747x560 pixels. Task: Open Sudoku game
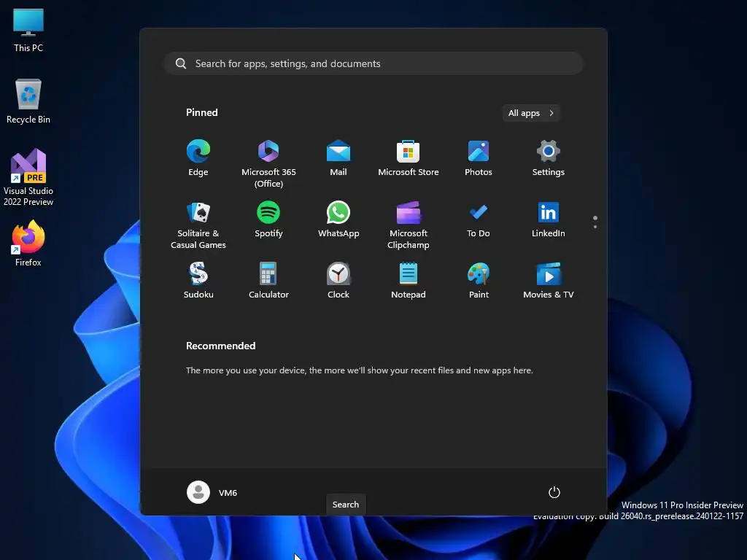click(x=198, y=281)
